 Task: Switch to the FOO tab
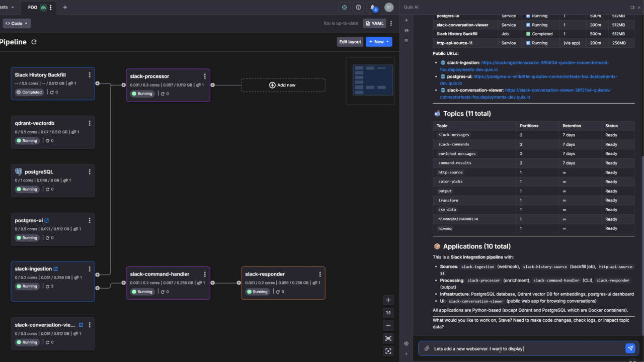(33, 8)
